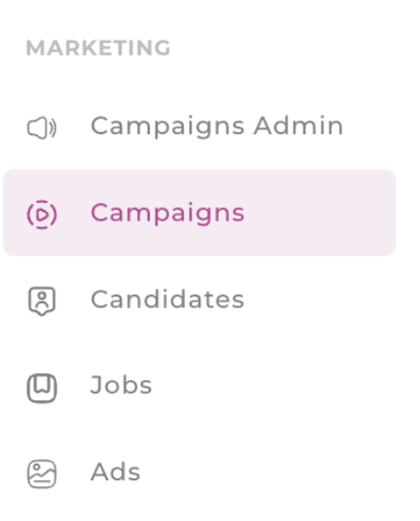Click the megaphone icon for Campaigns Admin
The height and width of the screenshot is (521, 420).
point(42,127)
